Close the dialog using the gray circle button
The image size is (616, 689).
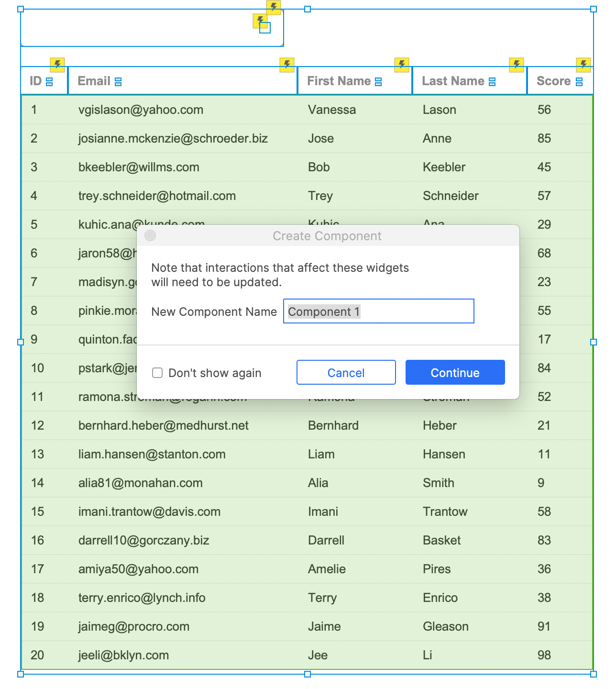pos(150,235)
